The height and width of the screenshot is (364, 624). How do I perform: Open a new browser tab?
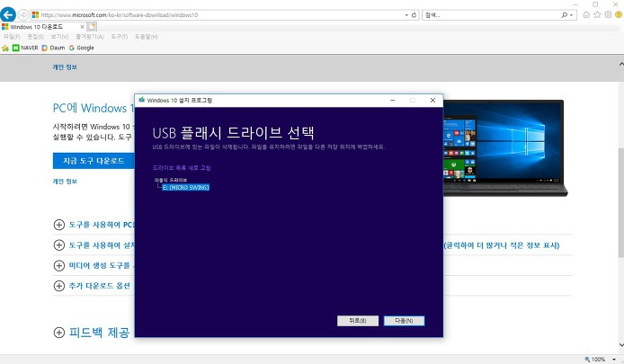point(92,27)
